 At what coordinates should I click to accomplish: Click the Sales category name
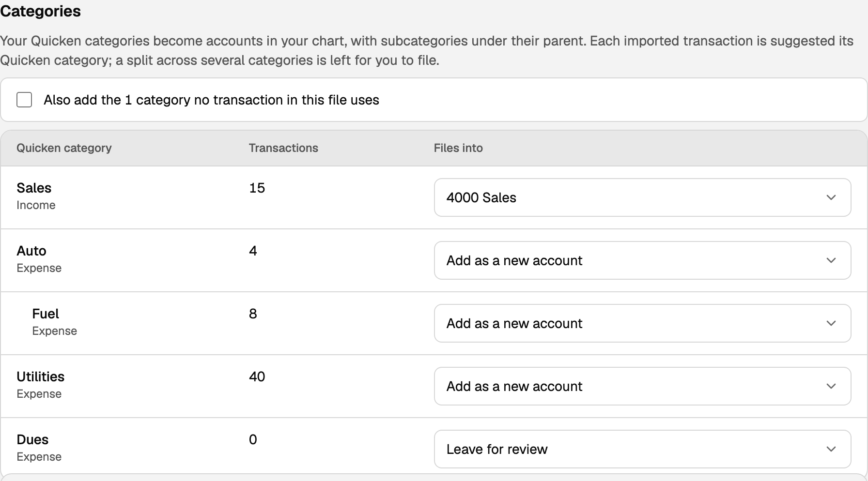[34, 188]
